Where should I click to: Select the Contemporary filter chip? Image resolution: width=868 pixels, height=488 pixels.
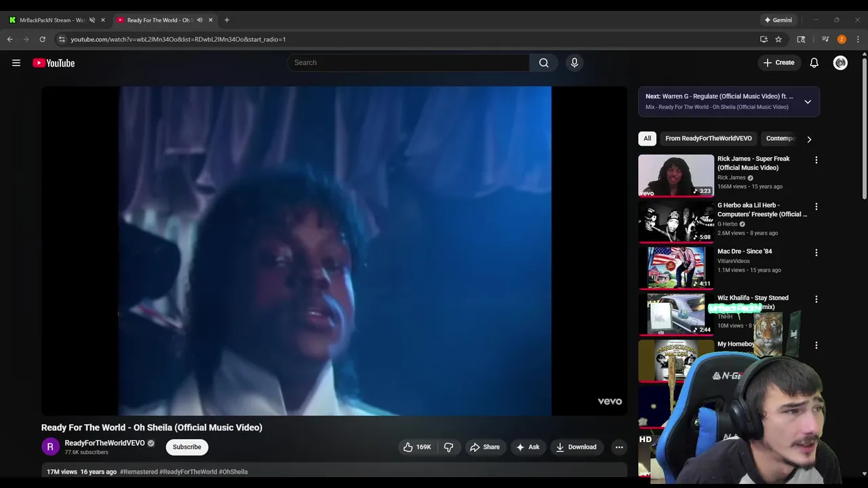(780, 138)
